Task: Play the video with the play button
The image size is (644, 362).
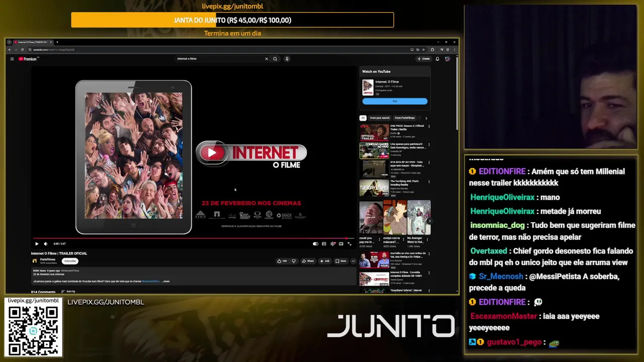Action: click(37, 244)
